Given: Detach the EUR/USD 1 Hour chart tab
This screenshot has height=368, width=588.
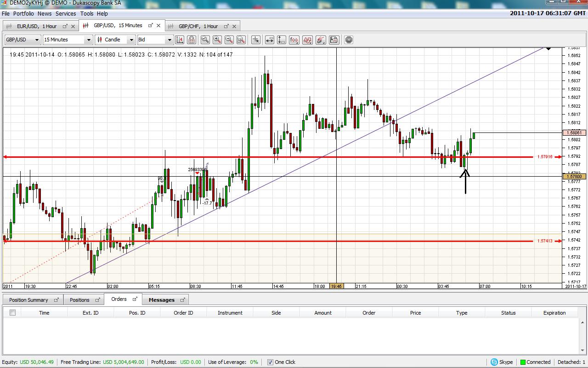Looking at the screenshot, I should click(65, 26).
